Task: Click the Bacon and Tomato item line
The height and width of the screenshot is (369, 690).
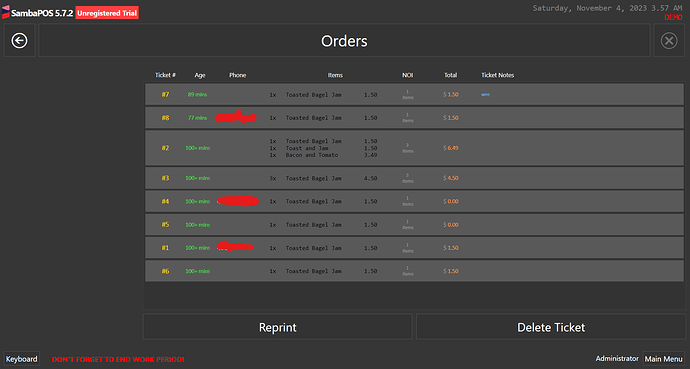Action: pos(323,155)
